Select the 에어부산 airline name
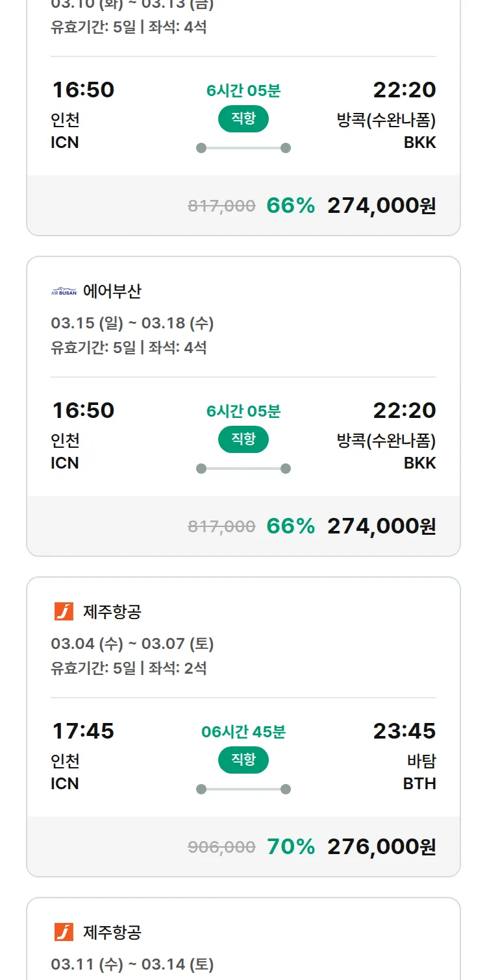487x980 pixels. click(112, 291)
